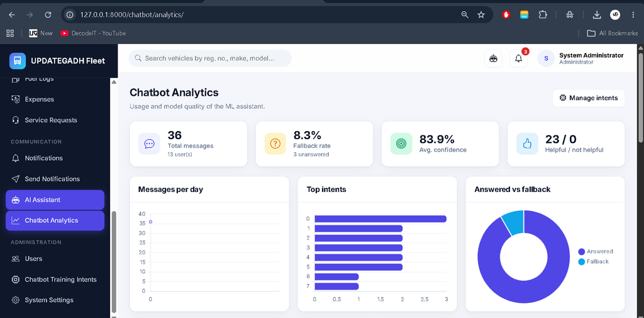This screenshot has width=644, height=318.
Task: Open Users in the sidebar
Action: pyautogui.click(x=55, y=259)
